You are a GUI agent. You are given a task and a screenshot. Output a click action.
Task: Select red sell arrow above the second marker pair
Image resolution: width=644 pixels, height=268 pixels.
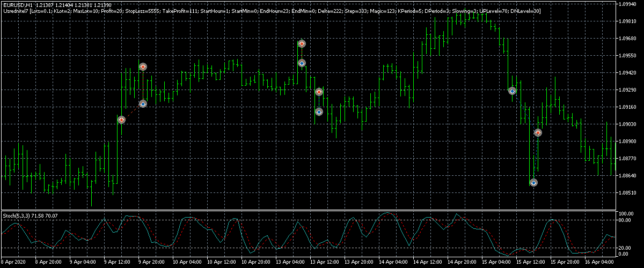pos(143,66)
